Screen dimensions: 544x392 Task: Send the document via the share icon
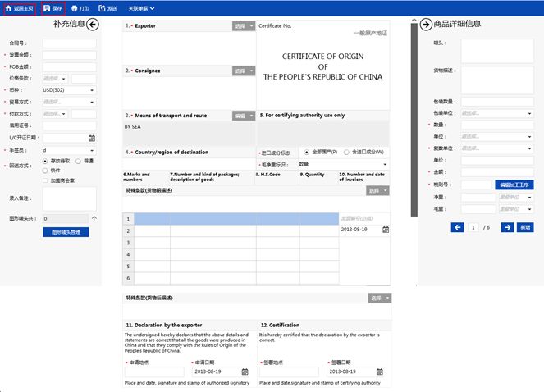click(102, 8)
